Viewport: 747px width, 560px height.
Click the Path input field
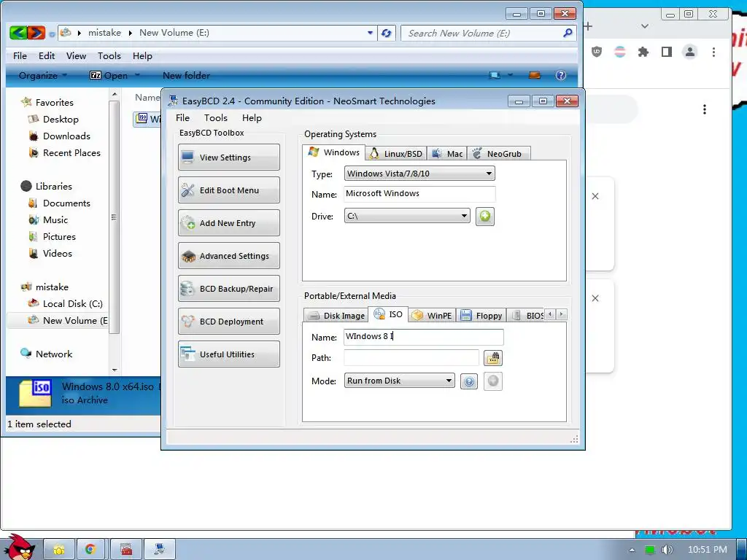(x=411, y=357)
